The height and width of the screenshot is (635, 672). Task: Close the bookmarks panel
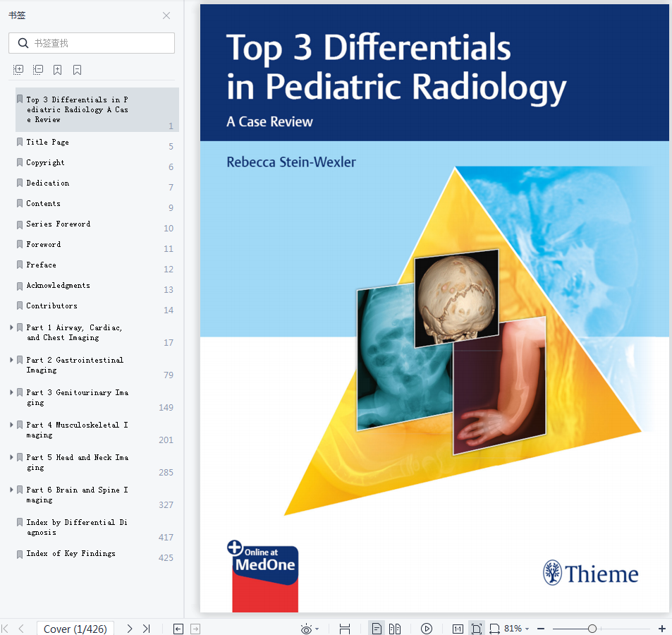166,16
